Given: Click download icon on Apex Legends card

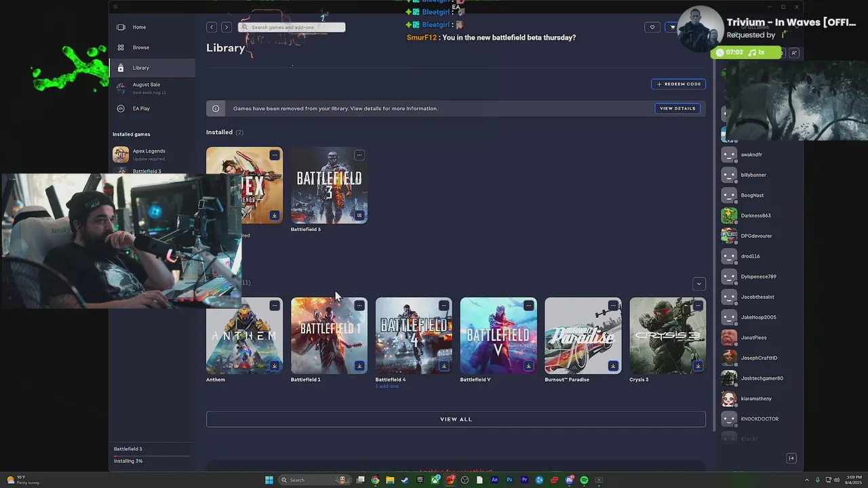Looking at the screenshot, I should (274, 216).
